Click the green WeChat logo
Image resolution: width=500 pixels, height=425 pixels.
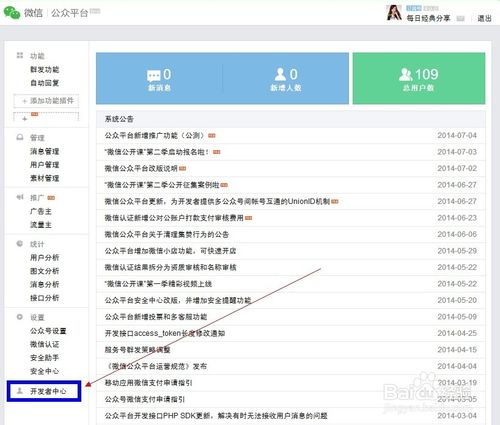(12, 13)
